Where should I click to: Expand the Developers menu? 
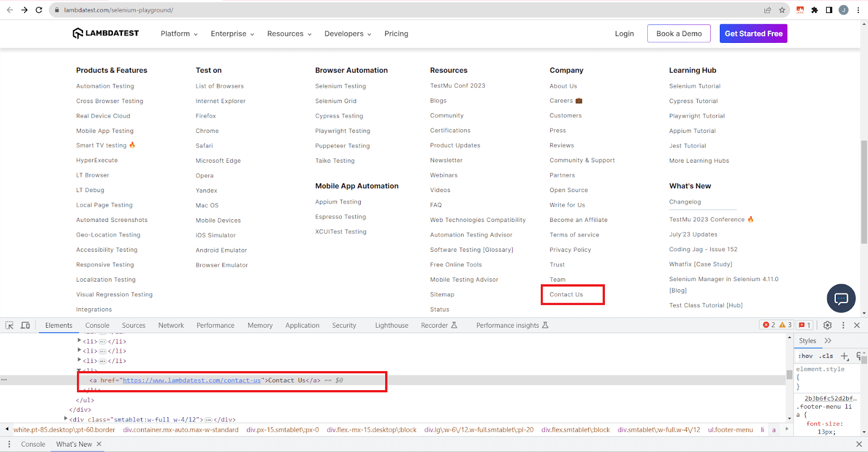(x=348, y=34)
